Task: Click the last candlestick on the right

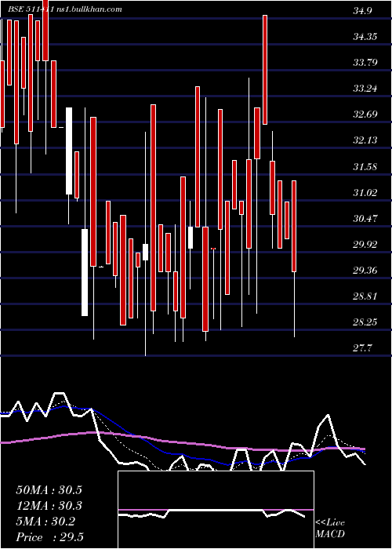Action: pyautogui.click(x=294, y=259)
